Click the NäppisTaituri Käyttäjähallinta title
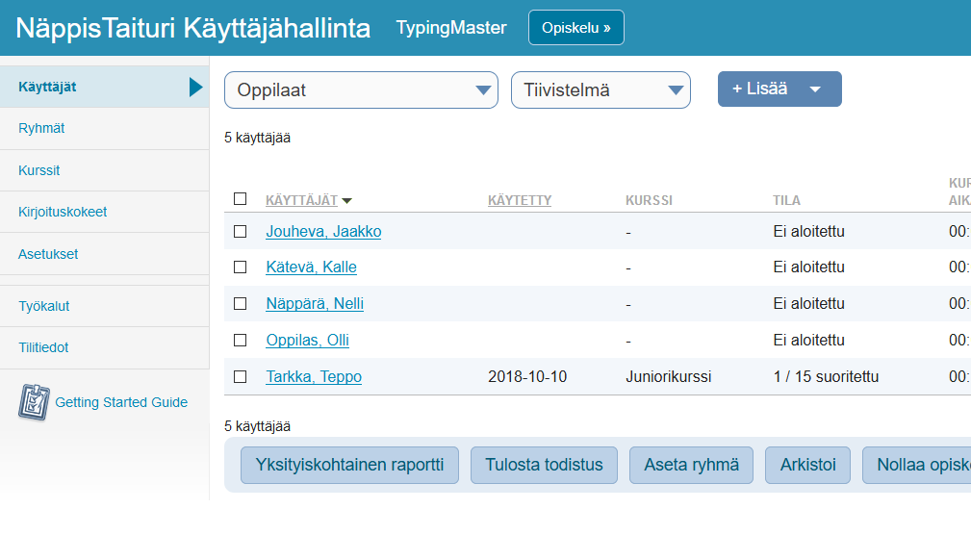This screenshot has width=971, height=560. click(x=193, y=29)
